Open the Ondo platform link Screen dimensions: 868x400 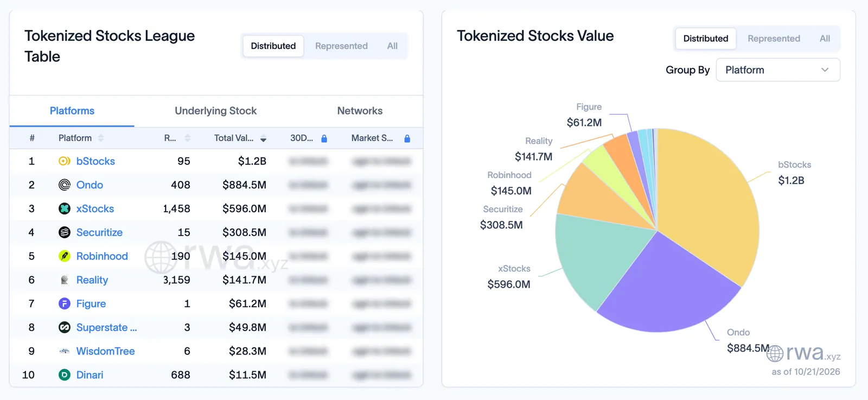point(90,185)
